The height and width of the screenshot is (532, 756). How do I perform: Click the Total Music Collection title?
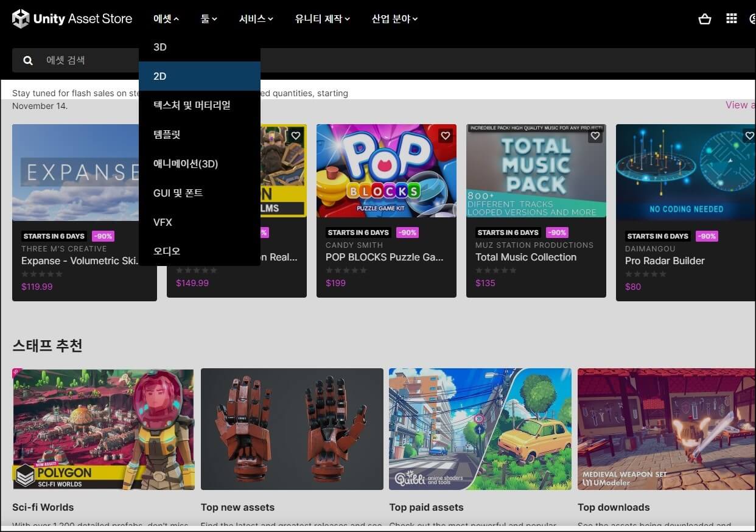[526, 257]
